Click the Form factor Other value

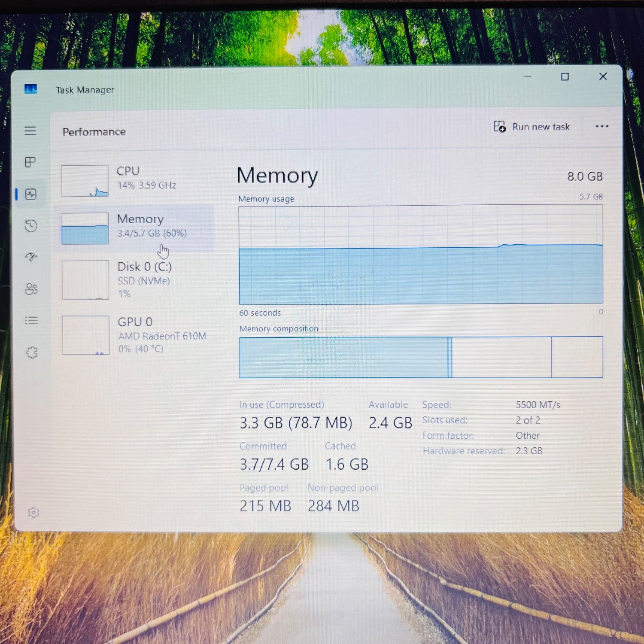point(528,435)
